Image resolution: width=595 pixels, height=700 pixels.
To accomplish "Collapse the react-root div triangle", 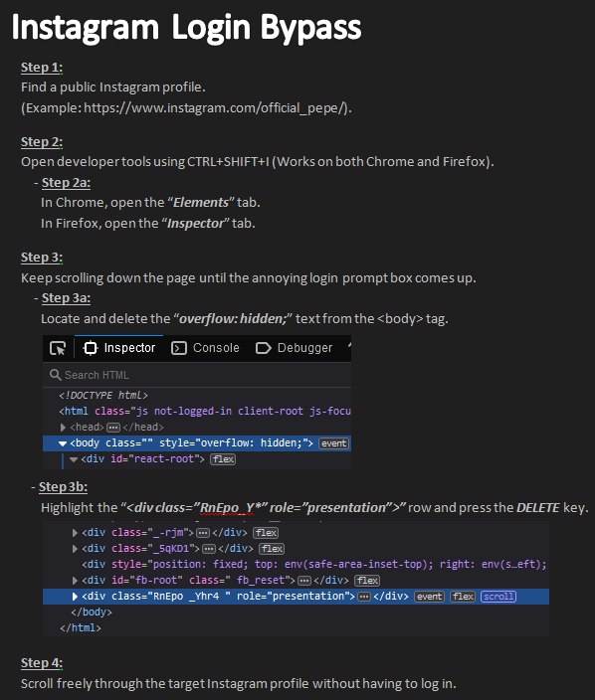I will [x=74, y=459].
